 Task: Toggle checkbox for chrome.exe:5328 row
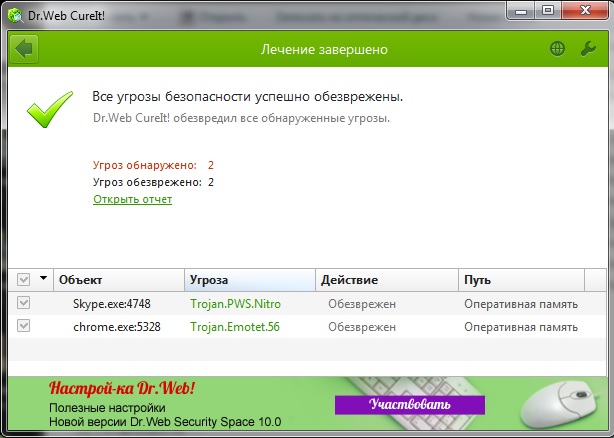coord(24,326)
